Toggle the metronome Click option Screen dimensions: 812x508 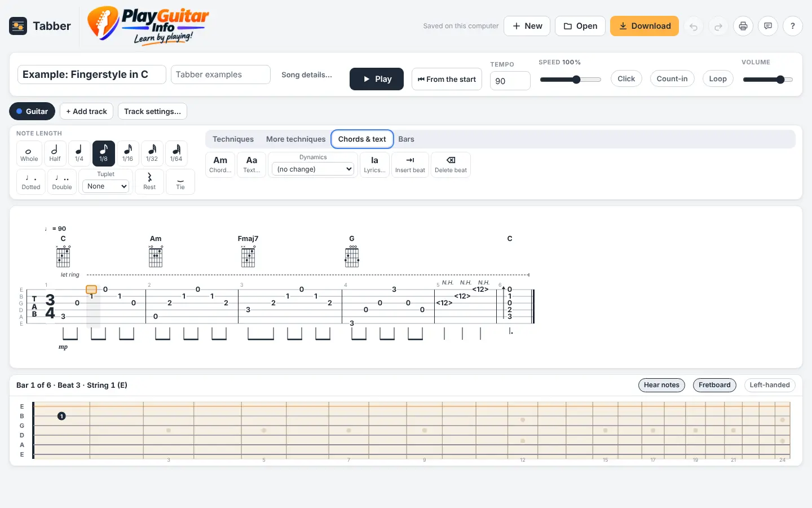click(x=626, y=78)
